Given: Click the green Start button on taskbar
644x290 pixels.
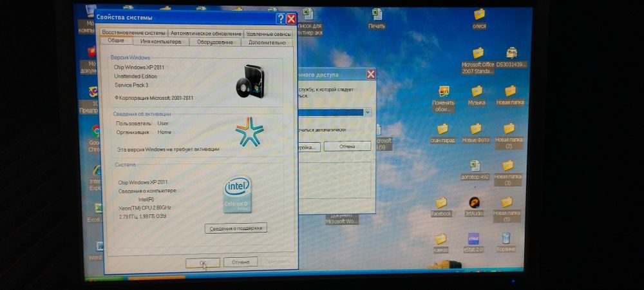Looking at the screenshot, I should point(106,278).
